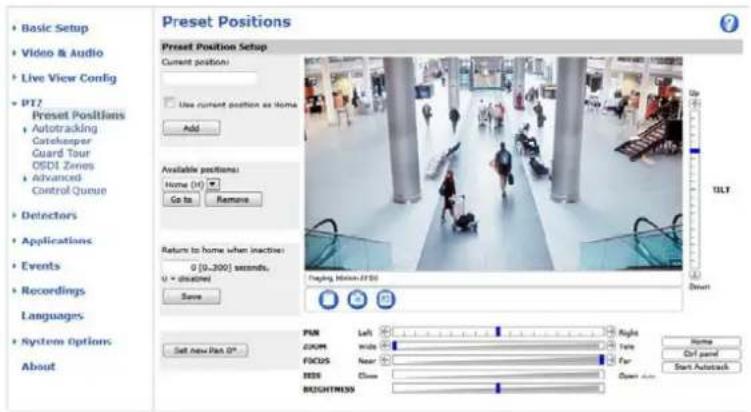Viewport: 751px width, 412px height.
Task: Click the leftmost blue circular icon under video
Action: tap(328, 299)
